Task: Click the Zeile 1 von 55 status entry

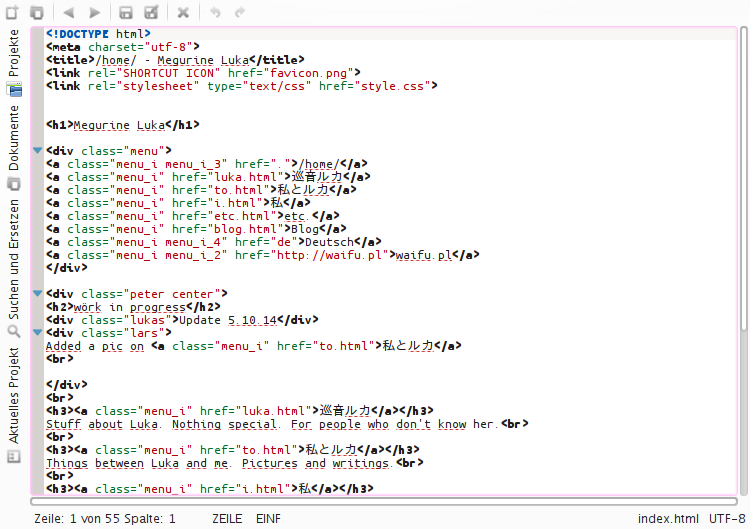Action: (104, 519)
